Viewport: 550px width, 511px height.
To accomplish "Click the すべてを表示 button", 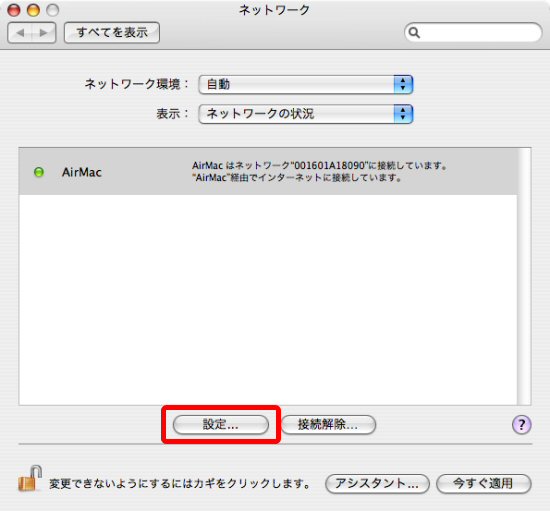I will [x=112, y=32].
